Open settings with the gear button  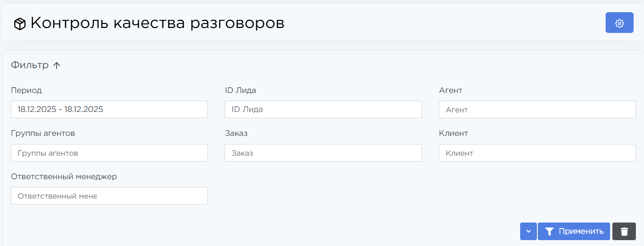click(619, 23)
